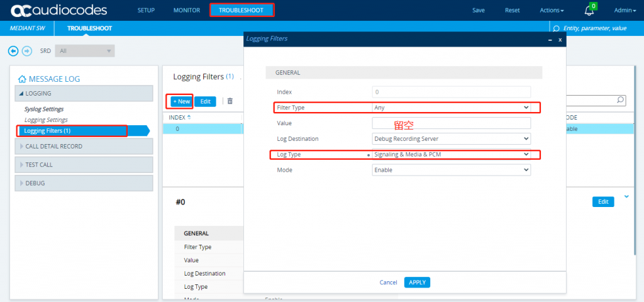644x302 pixels.
Task: Select table row with index 0
Action: tap(203, 128)
